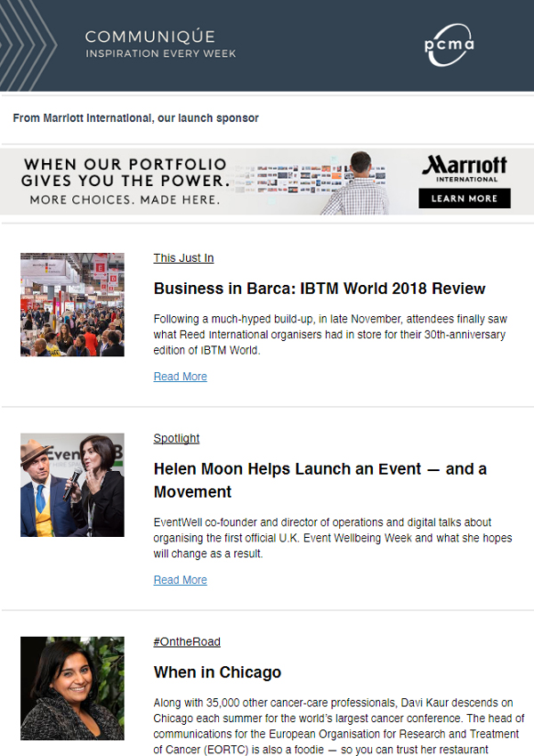Click Read More under Helen Moon article
This screenshot has width=534, height=756.
(180, 580)
